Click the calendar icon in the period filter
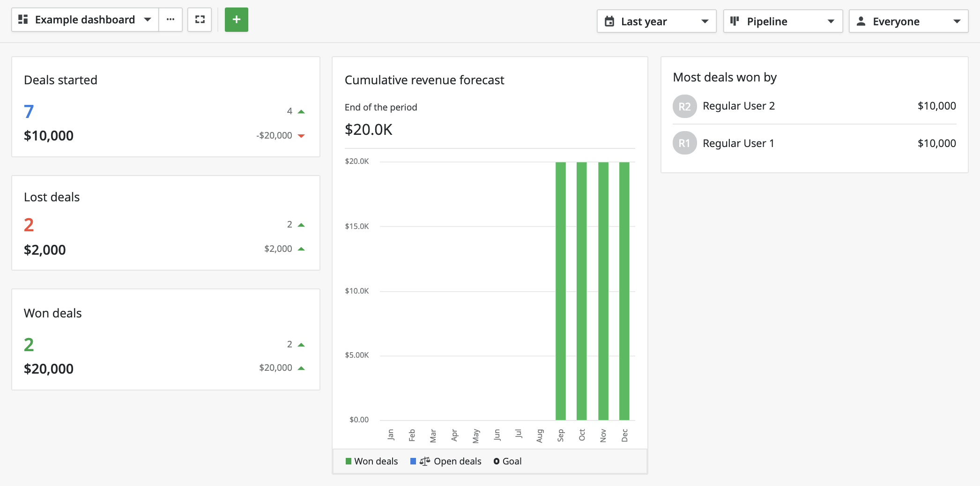This screenshot has width=980, height=486. pos(609,22)
